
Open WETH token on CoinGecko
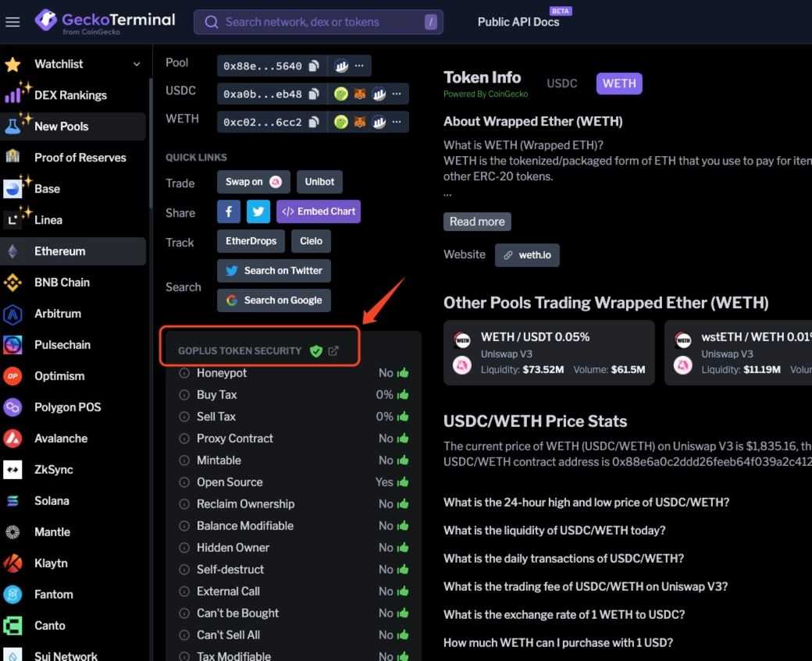341,122
